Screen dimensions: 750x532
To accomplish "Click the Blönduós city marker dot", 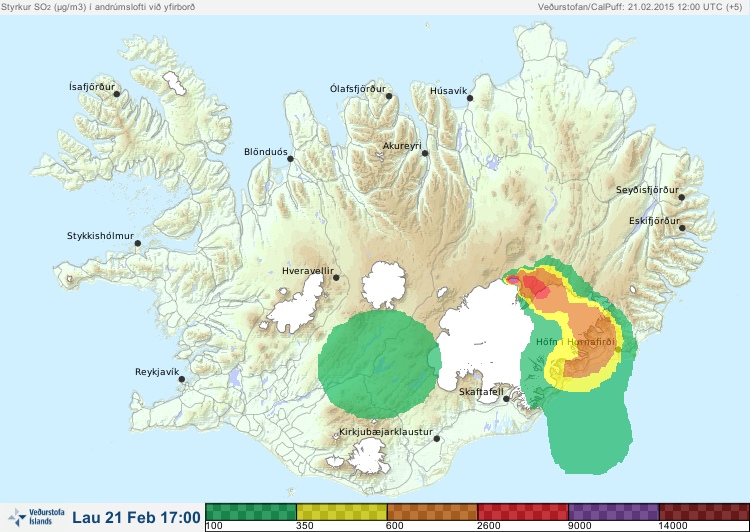I will point(290,159).
